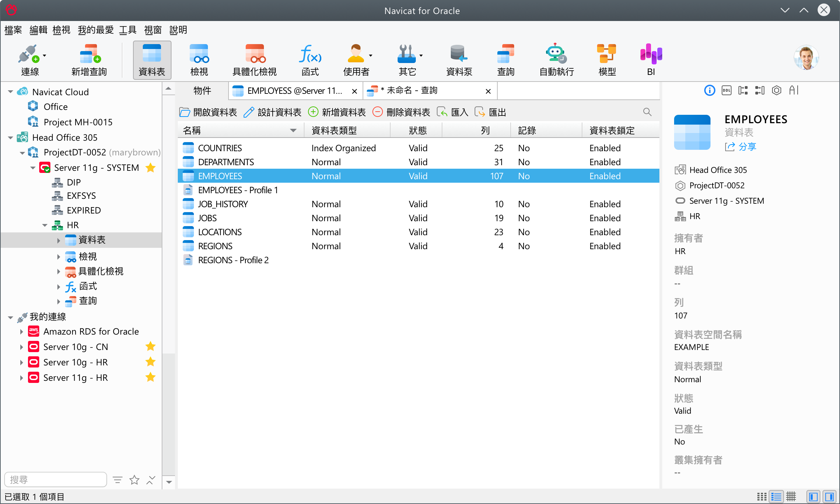
Task: Switch to list view icon in status bar
Action: point(762,497)
